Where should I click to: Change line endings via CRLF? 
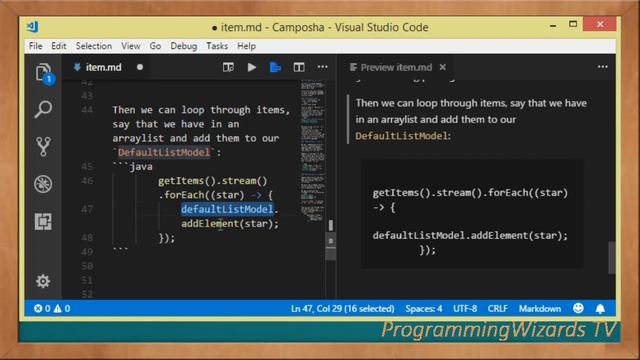coord(498,309)
